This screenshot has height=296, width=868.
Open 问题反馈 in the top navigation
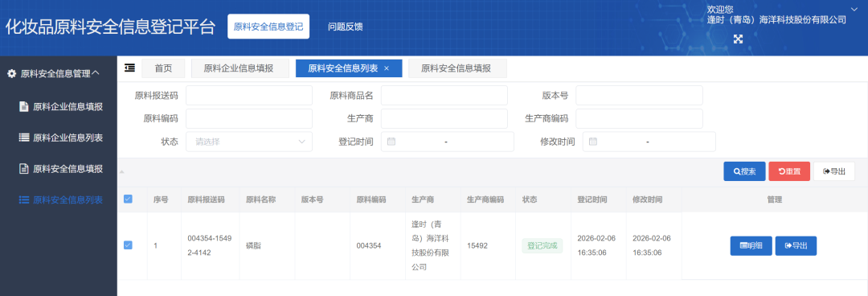[x=346, y=26]
